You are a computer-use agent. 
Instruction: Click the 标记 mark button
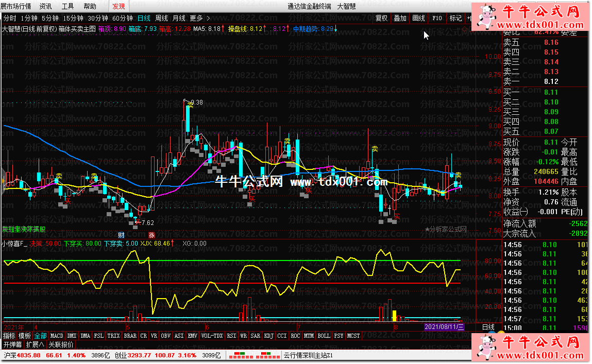pos(455,18)
